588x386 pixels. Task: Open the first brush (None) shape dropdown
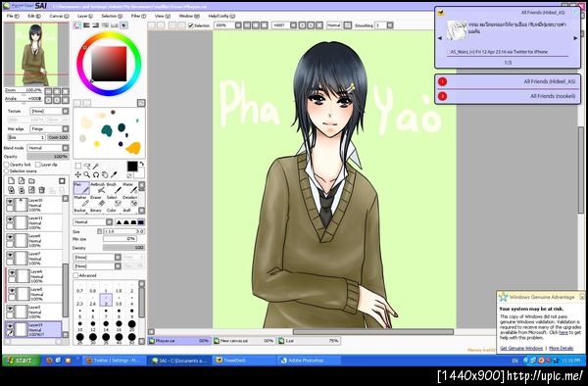coord(97,257)
